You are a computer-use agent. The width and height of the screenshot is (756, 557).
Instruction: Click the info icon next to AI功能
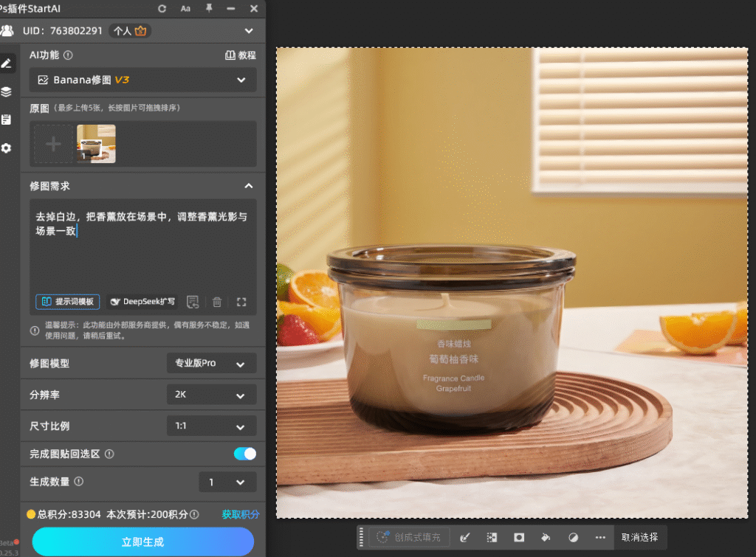click(69, 55)
